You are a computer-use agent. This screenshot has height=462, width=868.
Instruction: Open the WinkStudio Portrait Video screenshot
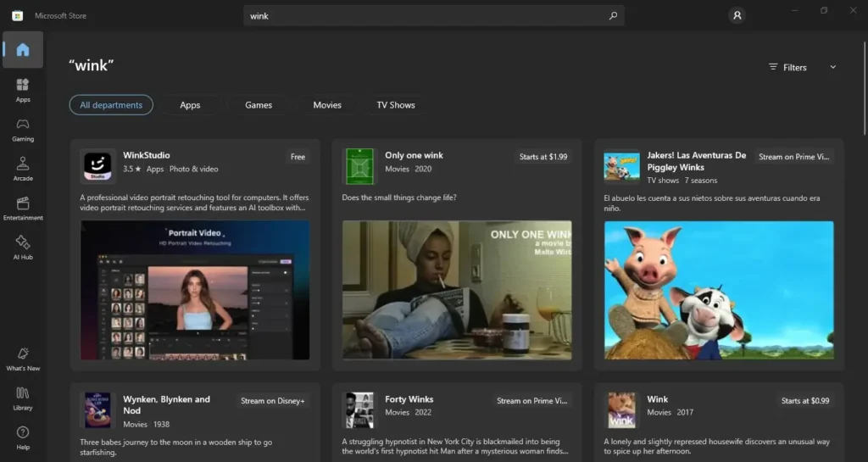(195, 290)
